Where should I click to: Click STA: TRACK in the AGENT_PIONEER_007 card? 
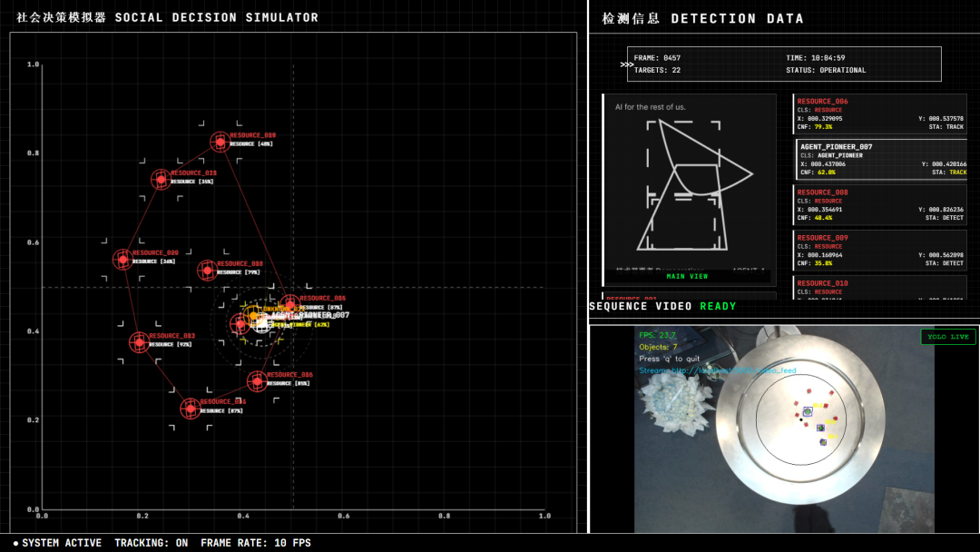point(949,172)
